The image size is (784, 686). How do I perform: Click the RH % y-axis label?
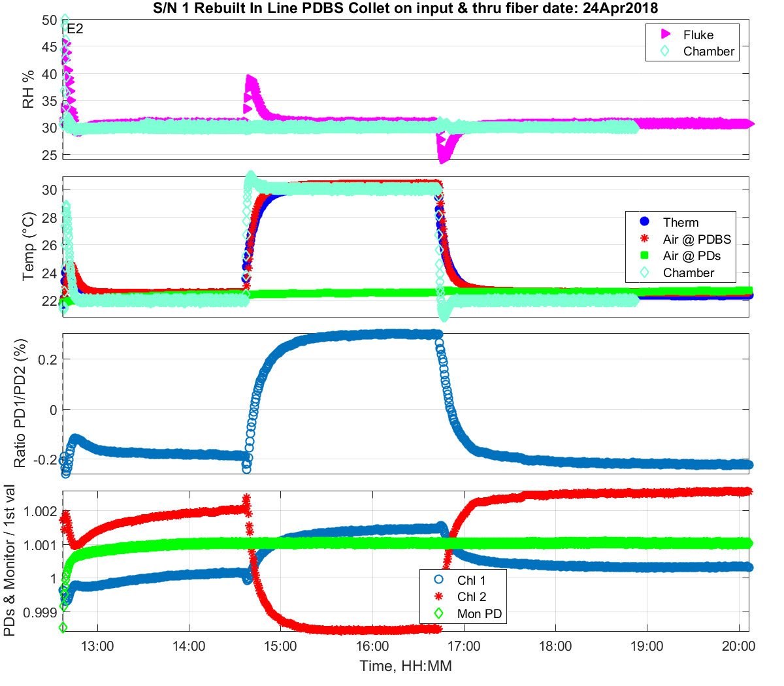28,90
